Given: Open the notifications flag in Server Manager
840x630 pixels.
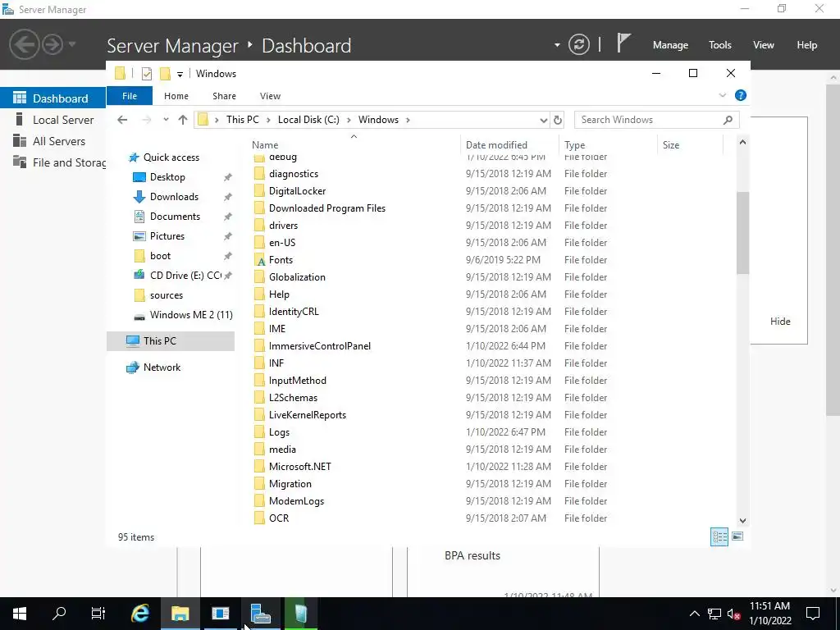Looking at the screenshot, I should coord(623,43).
